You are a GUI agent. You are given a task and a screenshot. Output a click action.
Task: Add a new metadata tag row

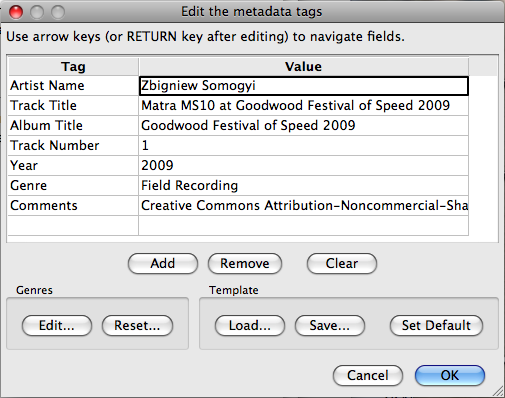(163, 263)
